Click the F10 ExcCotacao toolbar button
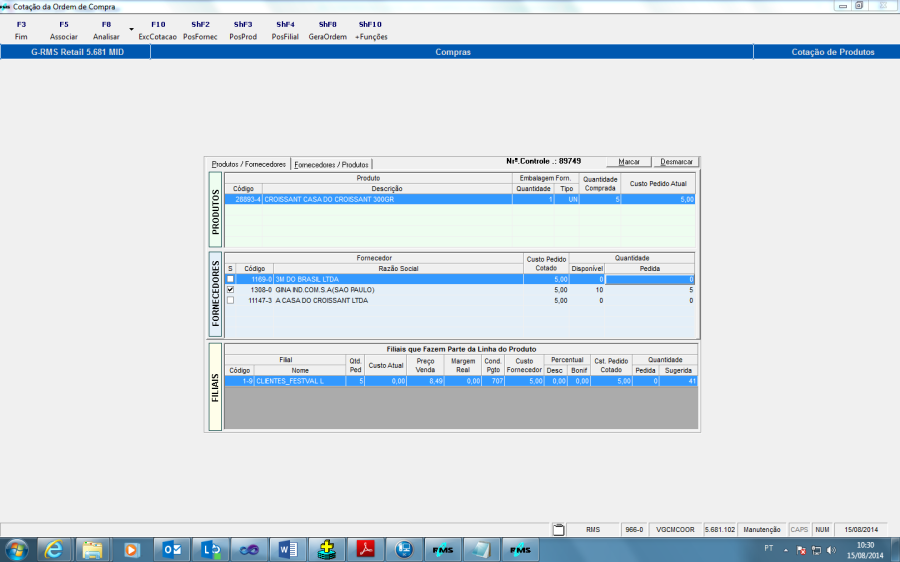The width and height of the screenshot is (900, 562). (158, 30)
